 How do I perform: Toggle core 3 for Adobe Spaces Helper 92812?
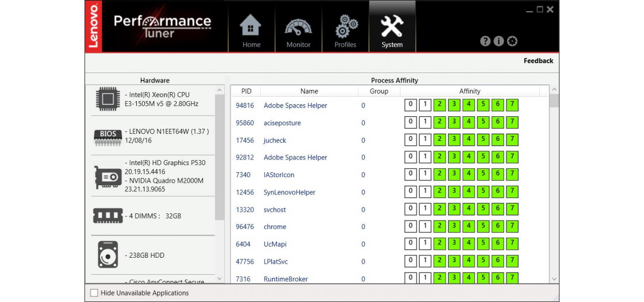(x=454, y=157)
